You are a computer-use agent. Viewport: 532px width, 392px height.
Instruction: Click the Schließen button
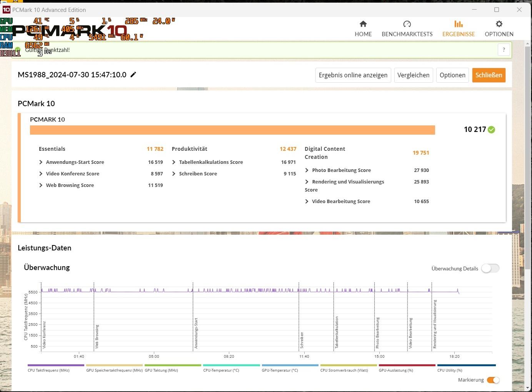[x=489, y=75]
